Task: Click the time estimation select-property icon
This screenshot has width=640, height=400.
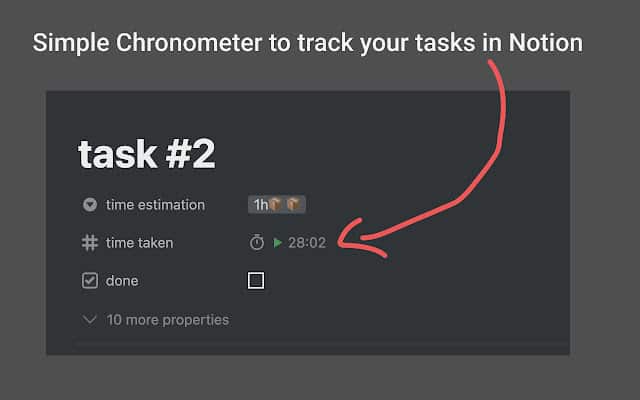Action: (90, 205)
